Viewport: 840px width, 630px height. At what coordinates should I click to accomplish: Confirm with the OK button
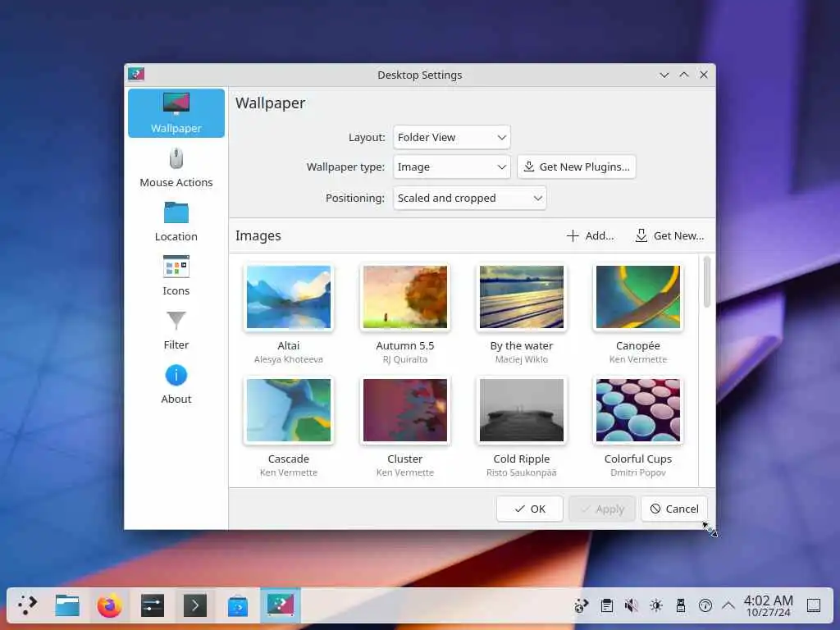coord(529,509)
